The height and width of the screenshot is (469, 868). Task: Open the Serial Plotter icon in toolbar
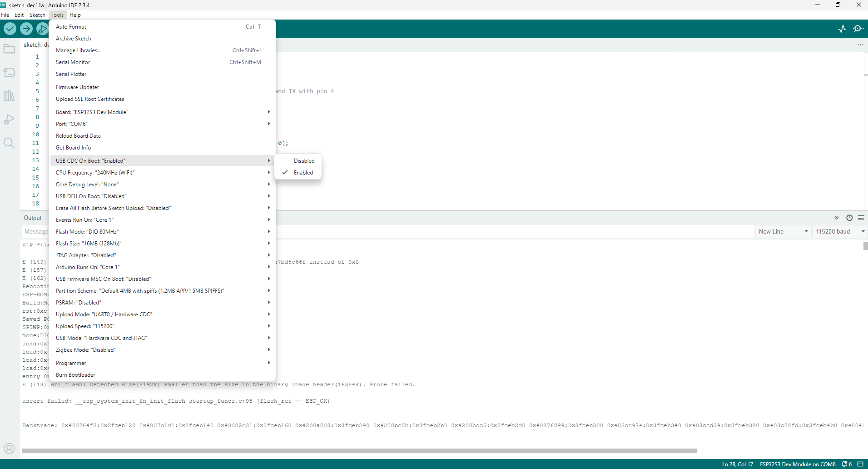point(842,29)
